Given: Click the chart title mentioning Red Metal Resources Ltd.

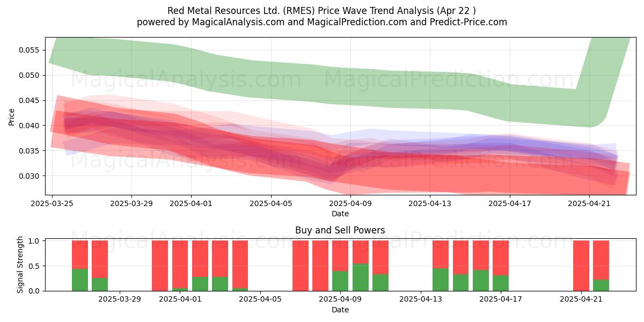Looking at the screenshot, I should click(322, 11).
